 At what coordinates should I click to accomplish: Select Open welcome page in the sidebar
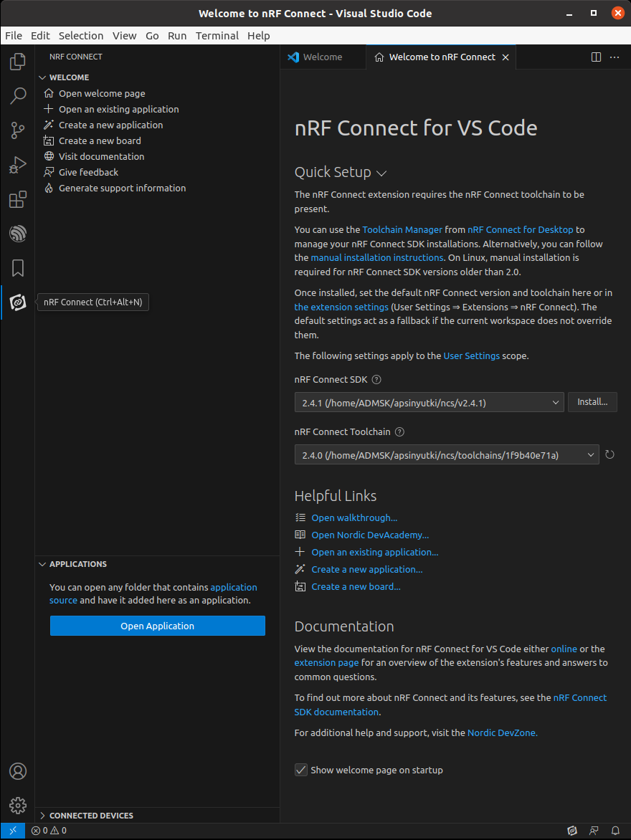coord(102,93)
